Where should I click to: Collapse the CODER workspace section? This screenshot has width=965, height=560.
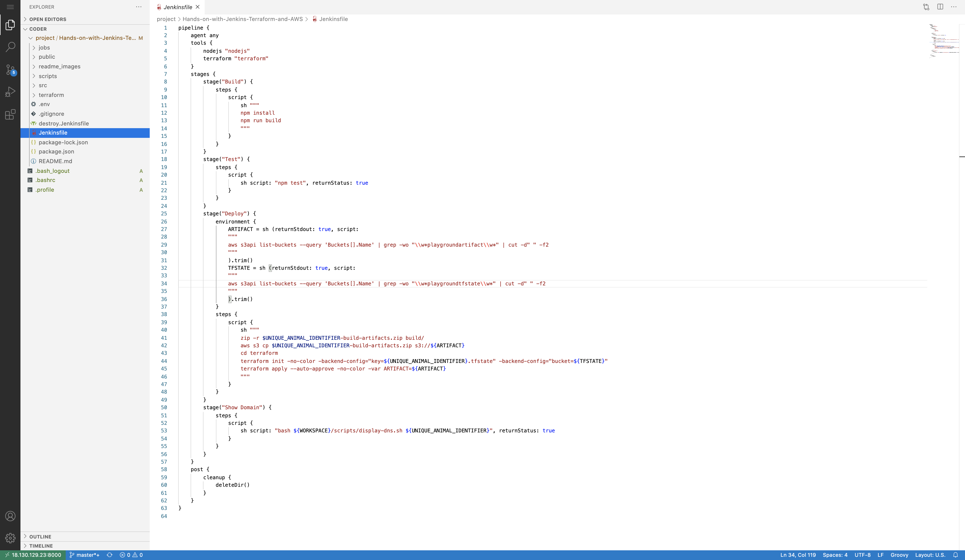(85, 29)
